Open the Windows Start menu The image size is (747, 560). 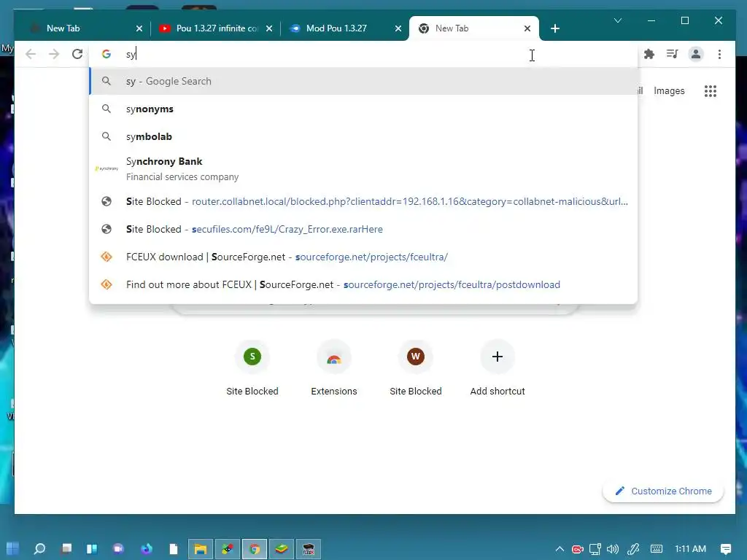click(x=12, y=548)
